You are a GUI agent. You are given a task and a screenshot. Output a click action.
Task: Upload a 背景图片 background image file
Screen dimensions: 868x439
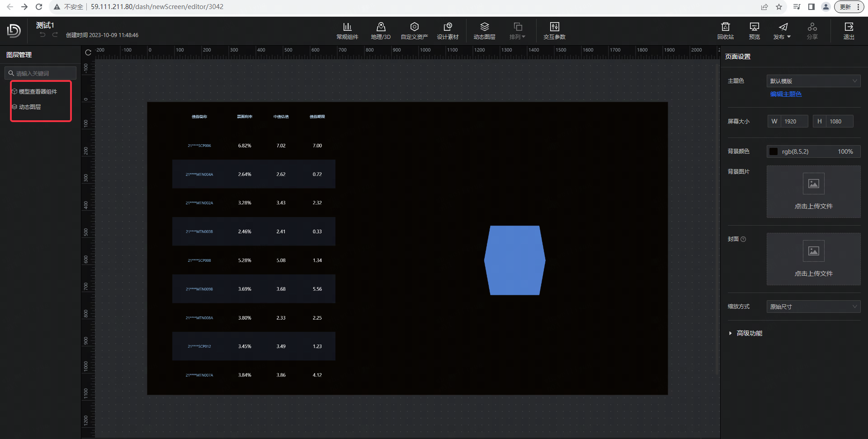click(813, 192)
